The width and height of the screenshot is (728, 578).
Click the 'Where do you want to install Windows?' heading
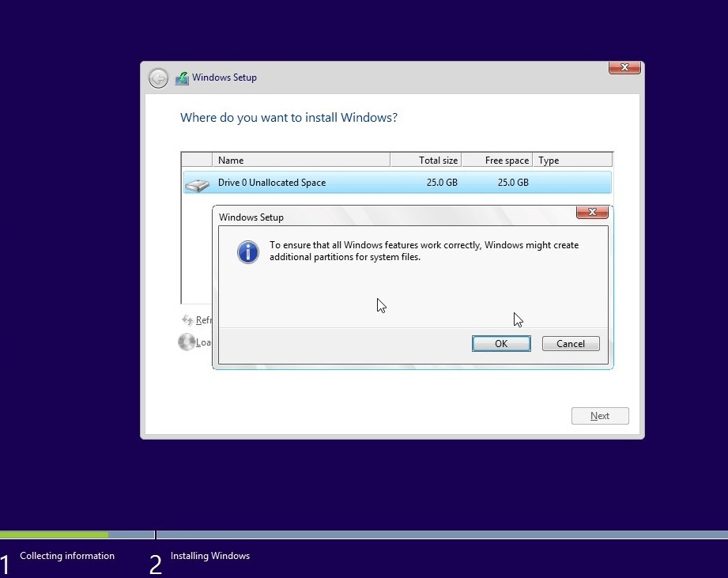point(289,118)
